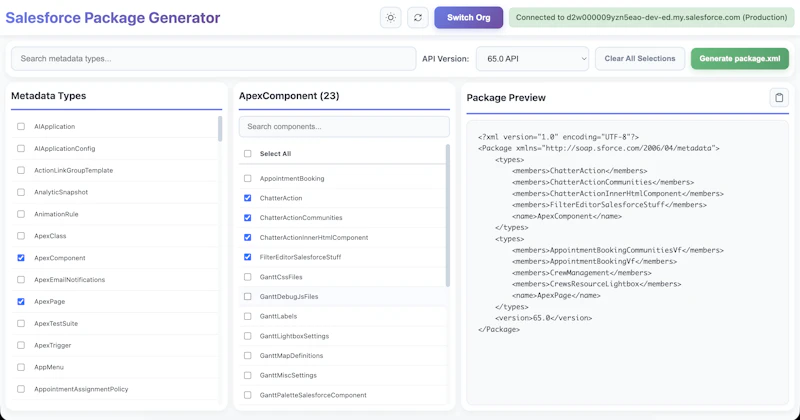Click the GanttLabels label text
Screen dimensions: 800x420
point(278,316)
